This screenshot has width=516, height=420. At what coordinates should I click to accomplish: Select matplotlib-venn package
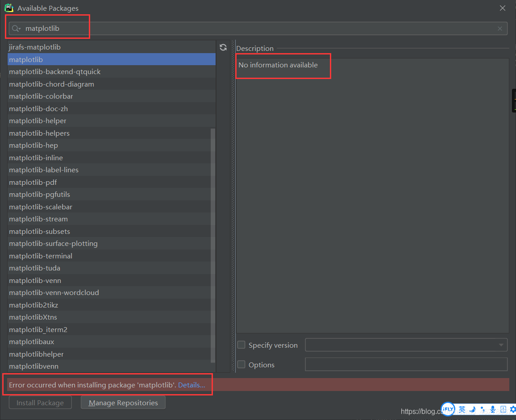(109, 280)
